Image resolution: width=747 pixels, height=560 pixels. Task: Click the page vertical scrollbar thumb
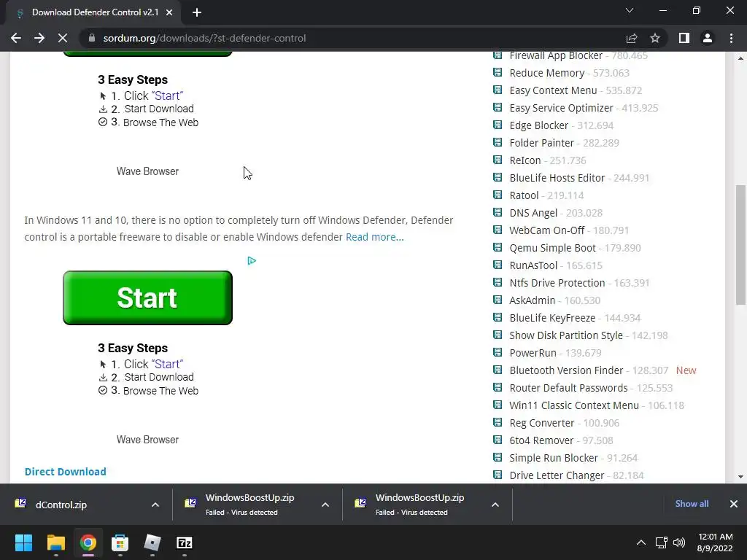click(x=740, y=245)
